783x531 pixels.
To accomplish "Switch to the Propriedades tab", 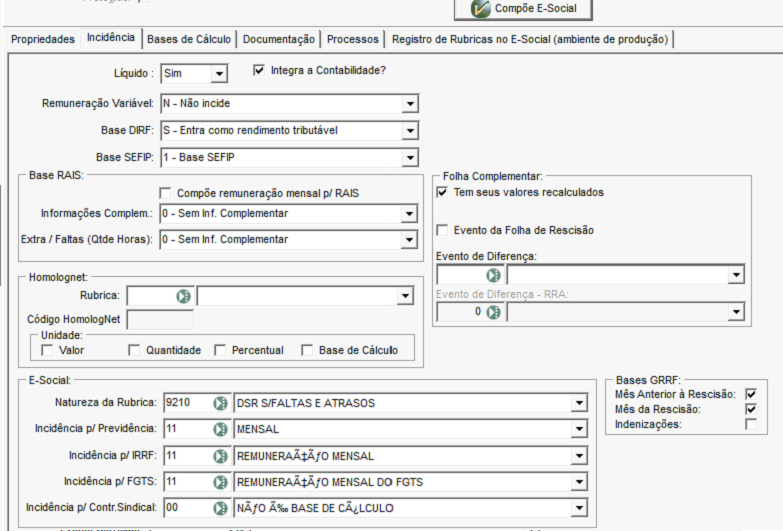I will [43, 39].
